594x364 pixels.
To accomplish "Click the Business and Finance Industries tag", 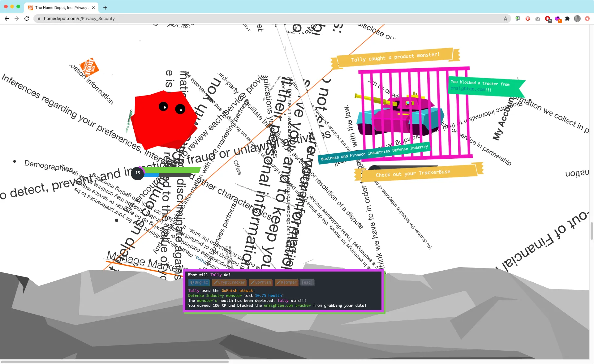I will point(355,155).
